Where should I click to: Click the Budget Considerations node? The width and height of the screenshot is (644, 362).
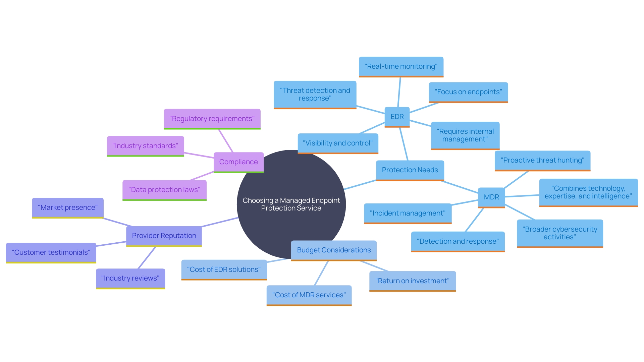[332, 250]
